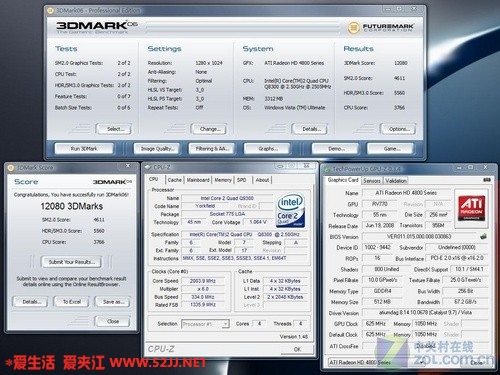Click Select under the Tests column
Image resolution: width=500 pixels, height=375 pixels.
coord(114,129)
